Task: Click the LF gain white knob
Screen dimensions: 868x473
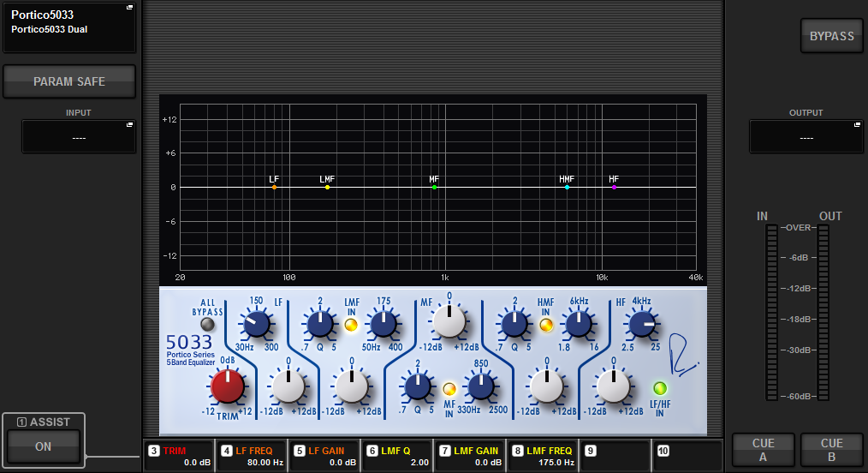Action: tap(288, 386)
